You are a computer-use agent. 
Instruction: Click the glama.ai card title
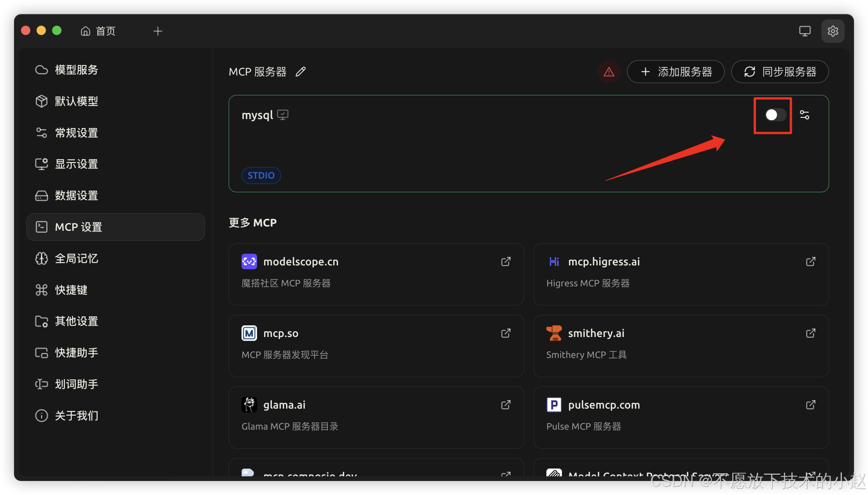284,405
